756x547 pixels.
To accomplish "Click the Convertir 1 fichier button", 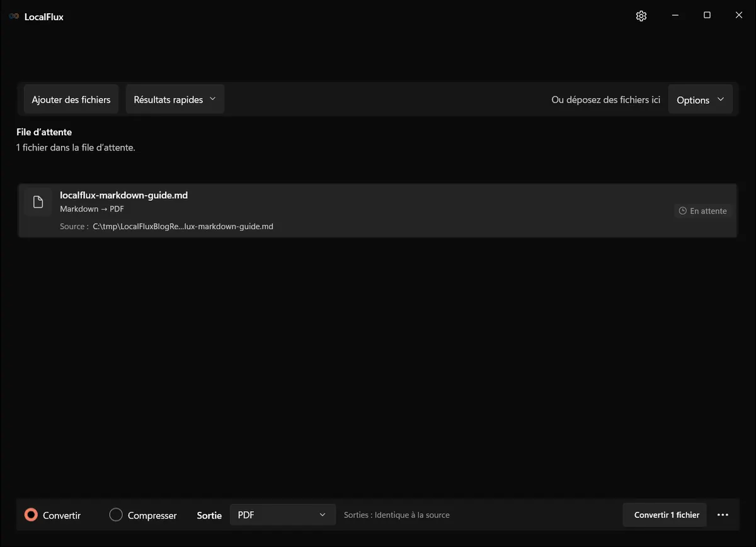I will point(667,515).
